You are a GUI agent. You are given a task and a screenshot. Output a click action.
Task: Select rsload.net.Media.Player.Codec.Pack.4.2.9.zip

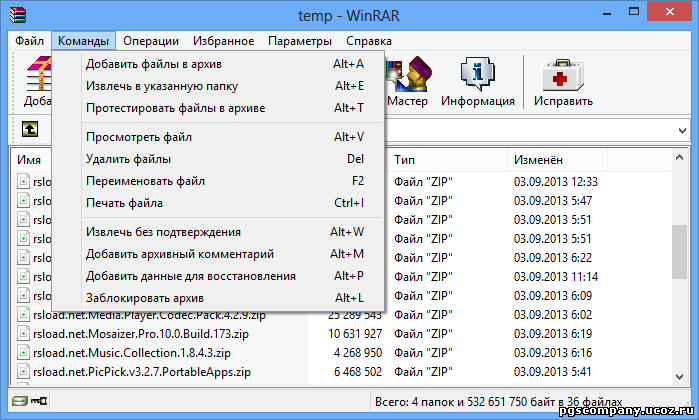(x=149, y=315)
